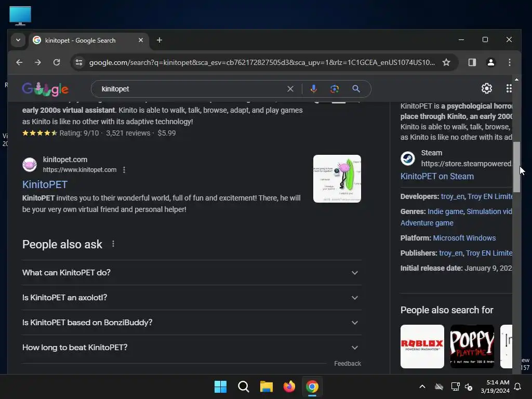Open site information icon in address bar
Screen dimensions: 532x399
[79, 62]
